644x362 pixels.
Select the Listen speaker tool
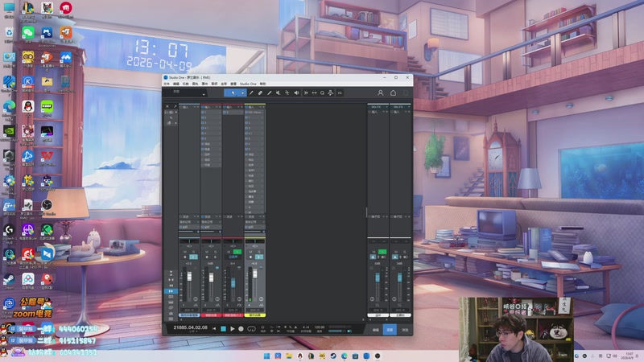[x=296, y=93]
